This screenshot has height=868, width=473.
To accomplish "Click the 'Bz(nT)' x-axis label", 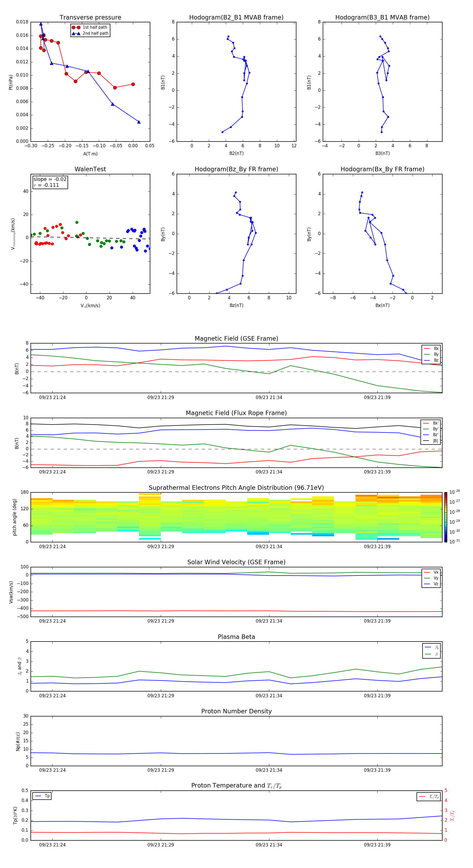I will tap(236, 305).
